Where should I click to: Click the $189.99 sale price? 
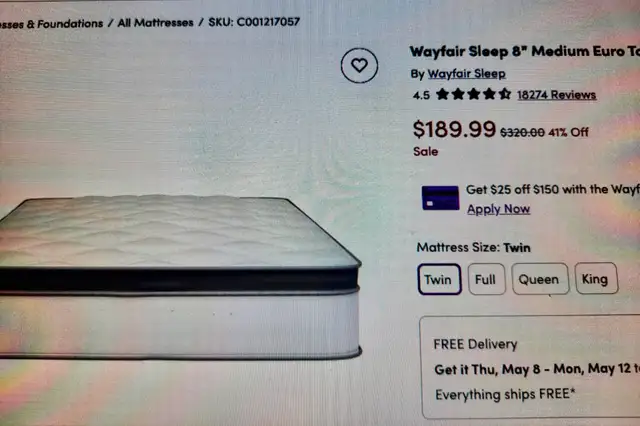pyautogui.click(x=454, y=129)
